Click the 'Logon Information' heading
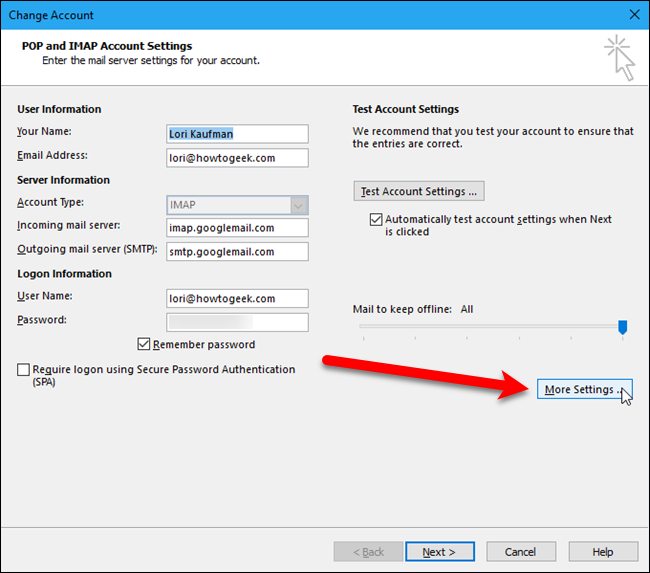Image resolution: width=650 pixels, height=573 pixels. 64,274
